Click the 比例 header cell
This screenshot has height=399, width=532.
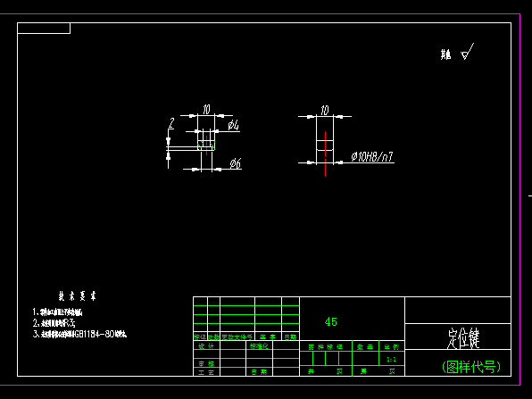click(x=391, y=346)
